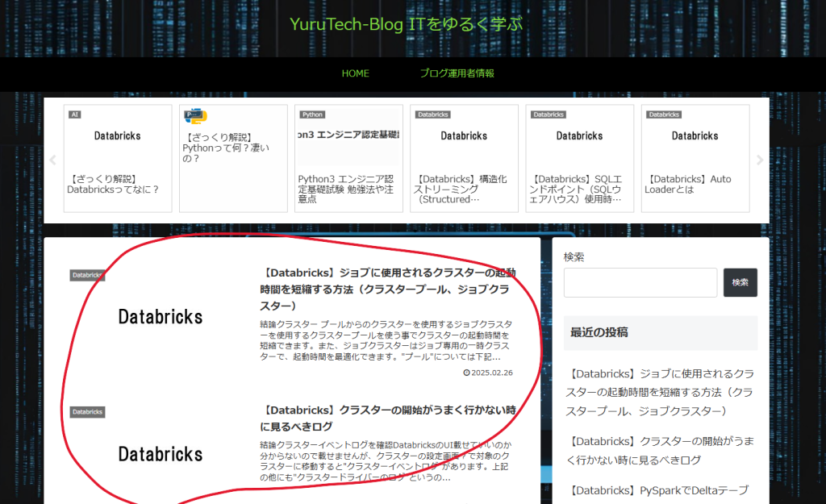This screenshot has width=826, height=504.
Task: Click the Python logo icon in carousel
Action: (x=195, y=116)
